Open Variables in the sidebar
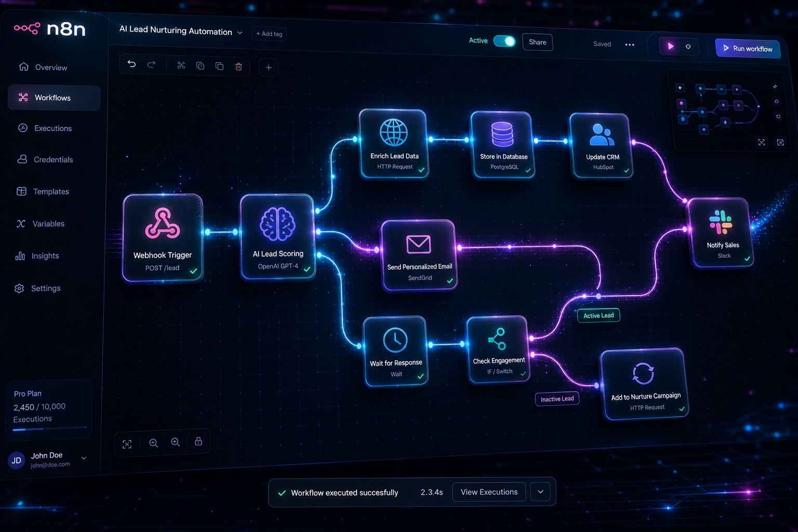Screen dimensions: 798x532 (x=41, y=223)
